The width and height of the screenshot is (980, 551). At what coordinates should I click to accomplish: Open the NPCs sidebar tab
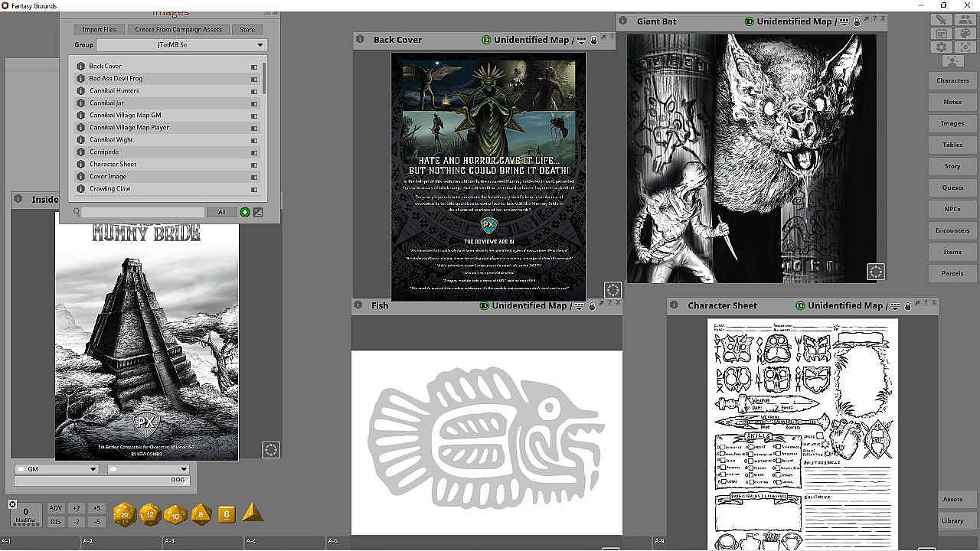tap(952, 209)
